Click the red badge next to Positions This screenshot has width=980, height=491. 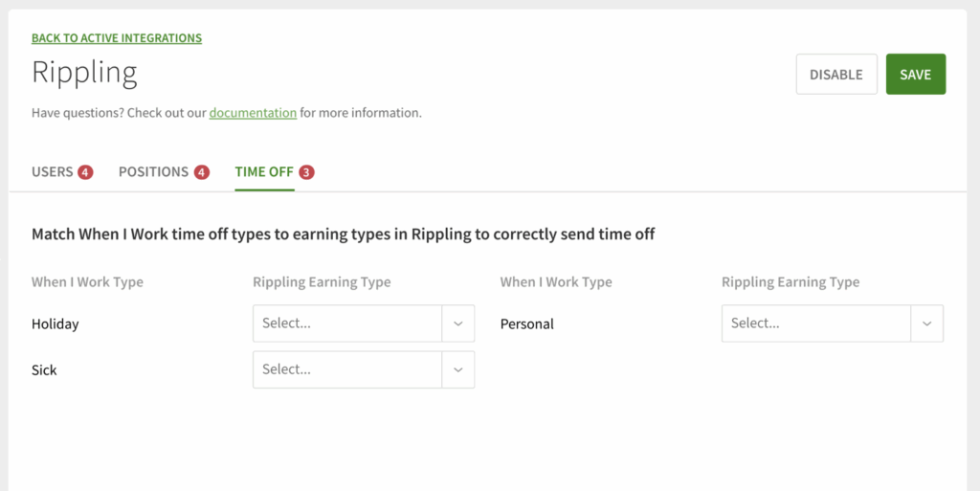202,172
